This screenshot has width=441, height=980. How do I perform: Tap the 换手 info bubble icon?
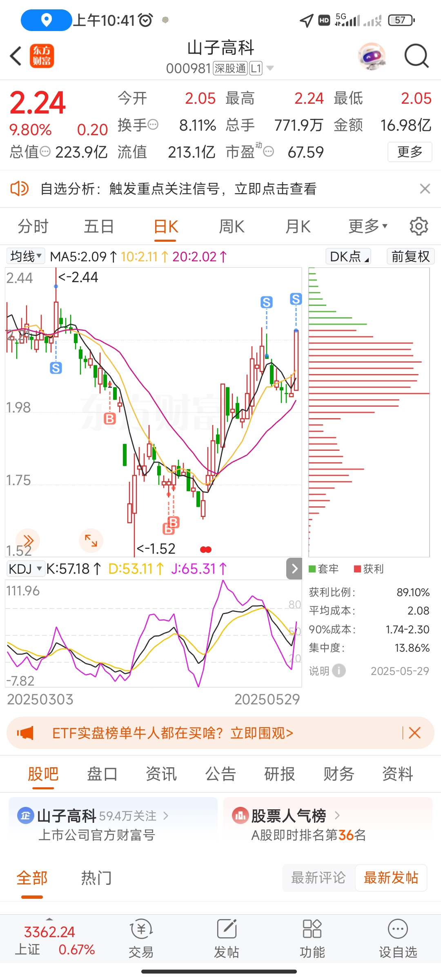[x=153, y=125]
